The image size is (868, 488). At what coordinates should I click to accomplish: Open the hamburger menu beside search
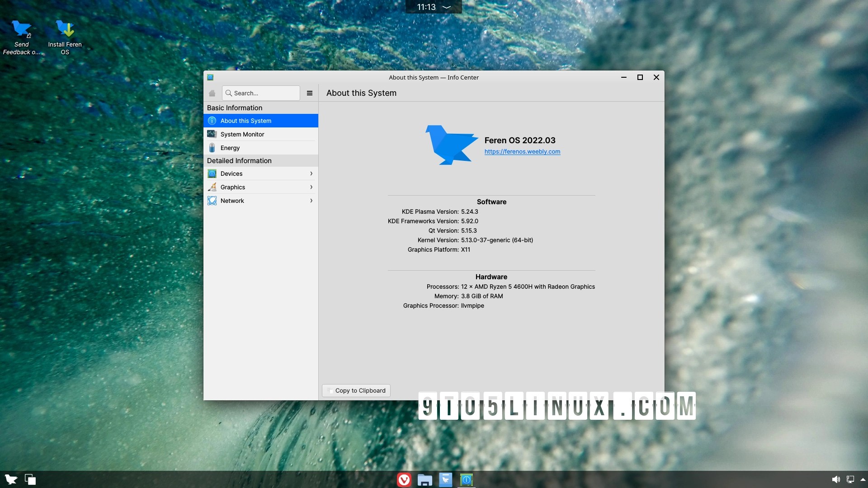(309, 93)
